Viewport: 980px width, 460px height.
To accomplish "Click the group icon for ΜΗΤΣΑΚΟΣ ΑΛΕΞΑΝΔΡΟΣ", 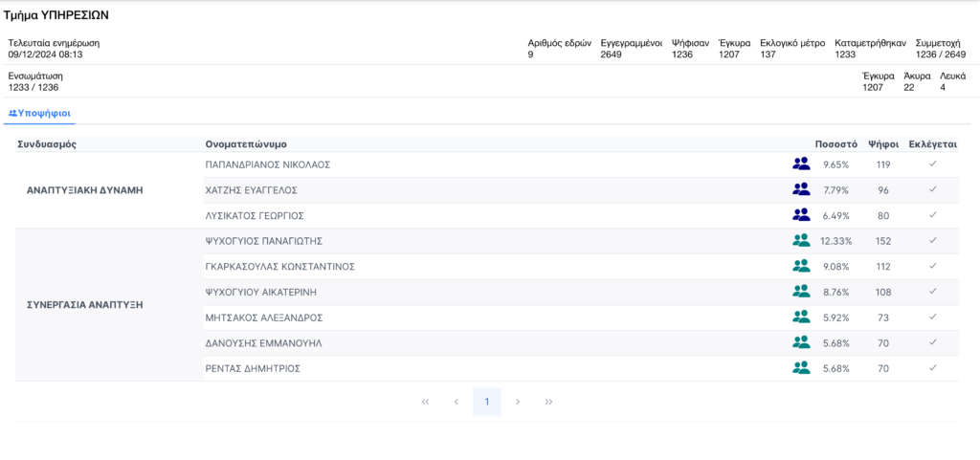I will tap(801, 318).
